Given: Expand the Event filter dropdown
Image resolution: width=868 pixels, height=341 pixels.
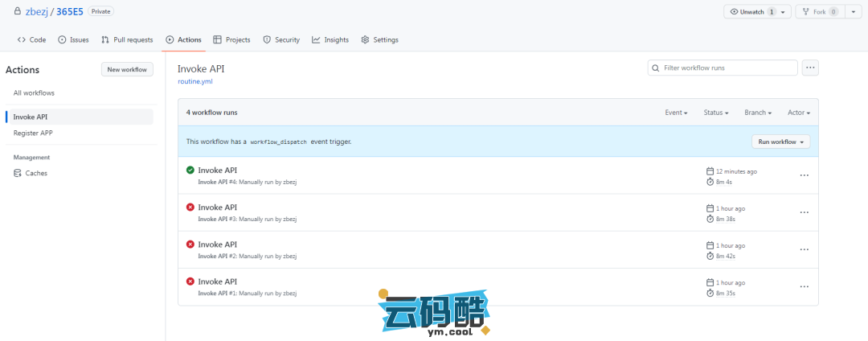Looking at the screenshot, I should [676, 113].
